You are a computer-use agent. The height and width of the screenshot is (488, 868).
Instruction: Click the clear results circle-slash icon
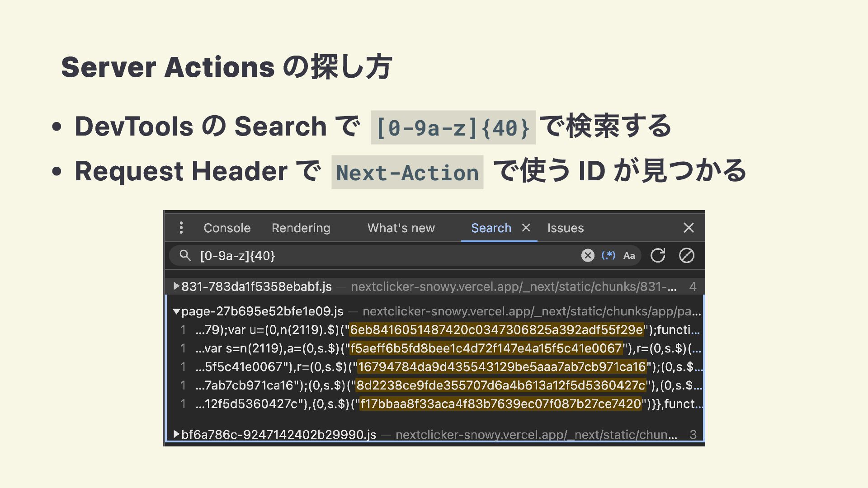[686, 256]
